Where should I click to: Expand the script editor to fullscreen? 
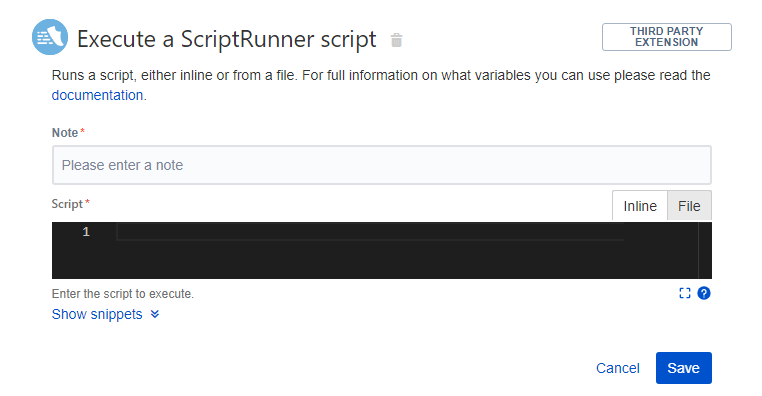(x=685, y=293)
